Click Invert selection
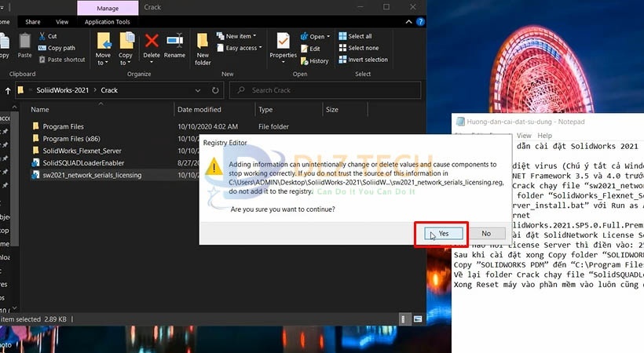Screen dimensions: 644x353 click(363, 60)
